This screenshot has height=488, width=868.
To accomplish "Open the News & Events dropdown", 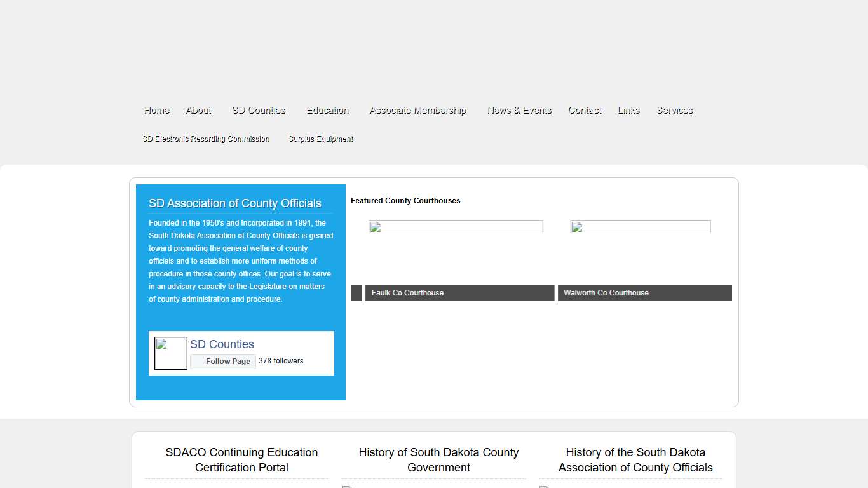I will tap(519, 110).
